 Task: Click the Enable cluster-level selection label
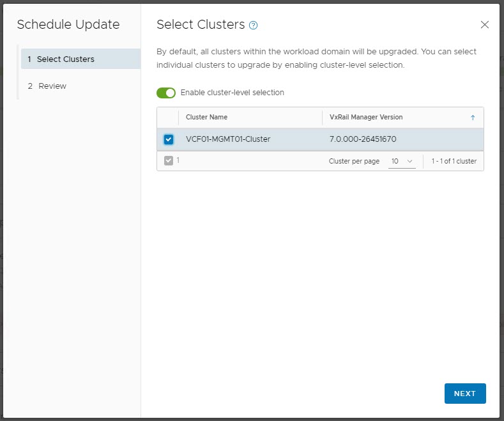(233, 93)
